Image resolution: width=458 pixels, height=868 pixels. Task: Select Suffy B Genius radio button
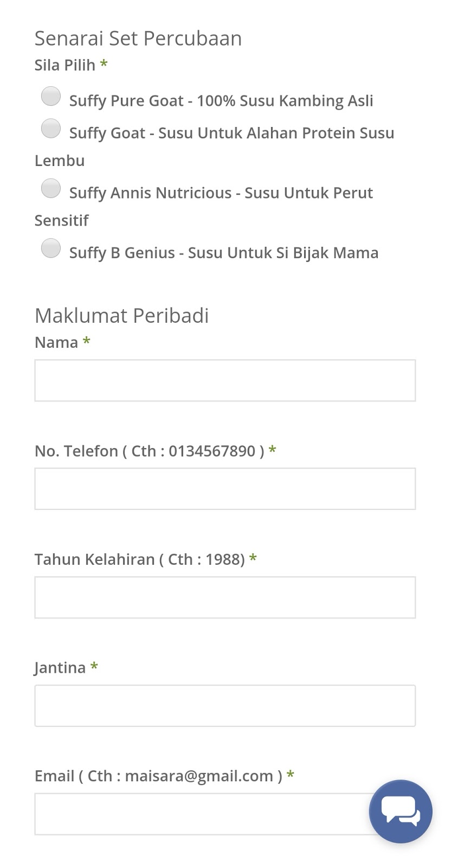pyautogui.click(x=51, y=248)
